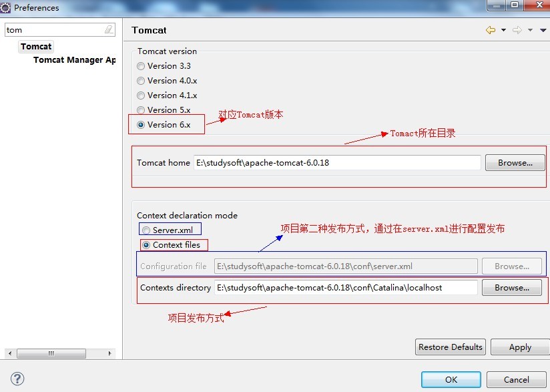Viewport: 550px width, 392px height.
Task: Open the page view menu dropdown
Action: pos(543,30)
